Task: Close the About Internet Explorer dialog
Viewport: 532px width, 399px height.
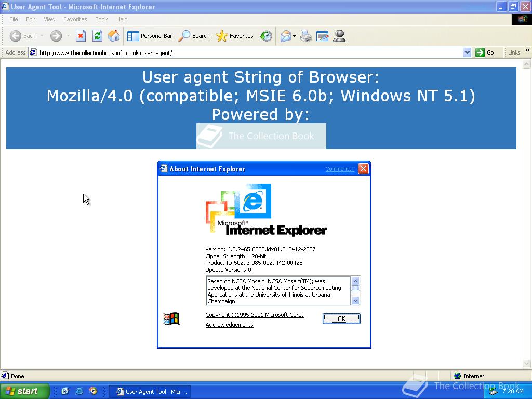Action: tap(363, 169)
